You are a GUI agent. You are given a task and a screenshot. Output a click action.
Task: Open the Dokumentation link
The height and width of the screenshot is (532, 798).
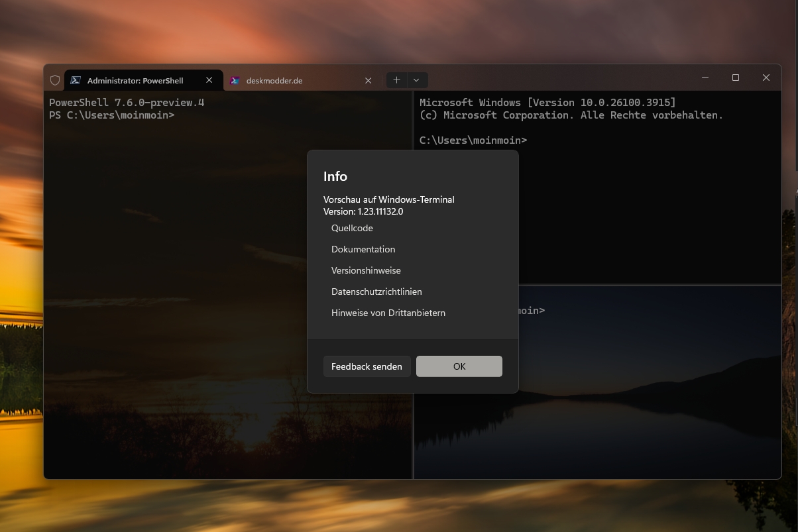coord(363,249)
